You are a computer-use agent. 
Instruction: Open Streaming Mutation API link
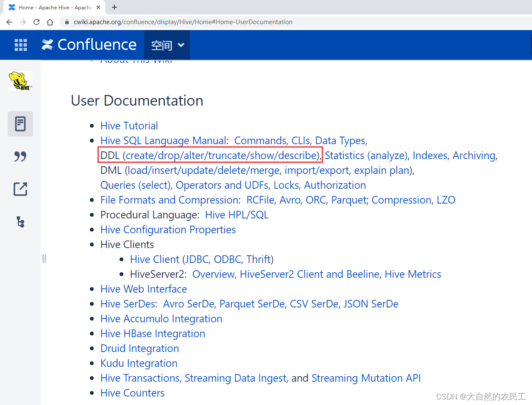[366, 378]
